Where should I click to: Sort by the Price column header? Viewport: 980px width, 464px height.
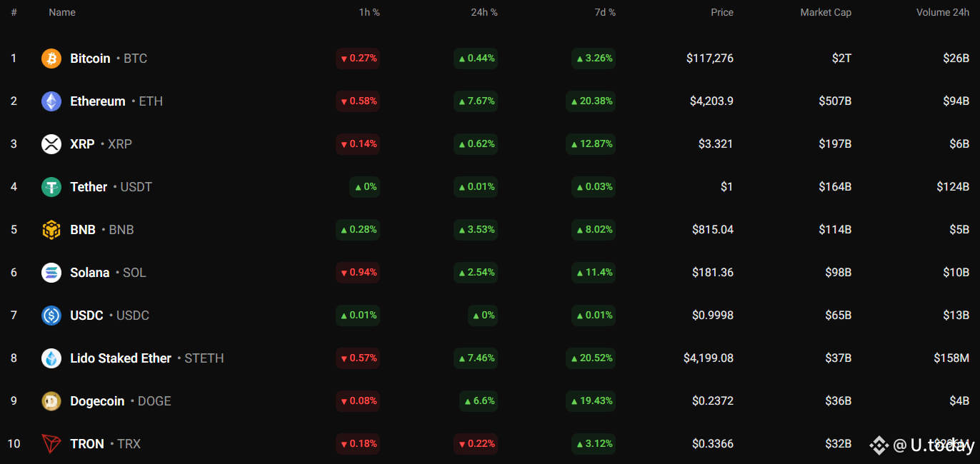pos(722,12)
